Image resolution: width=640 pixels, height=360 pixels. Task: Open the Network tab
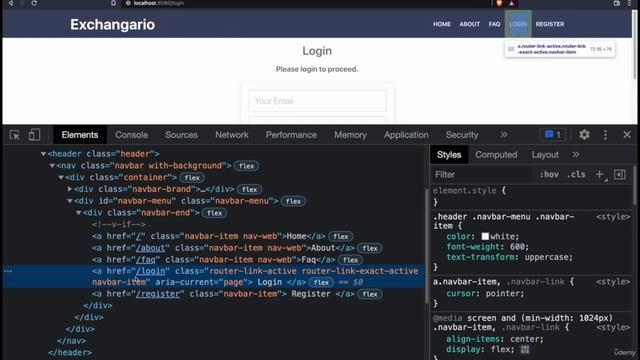[x=232, y=135]
